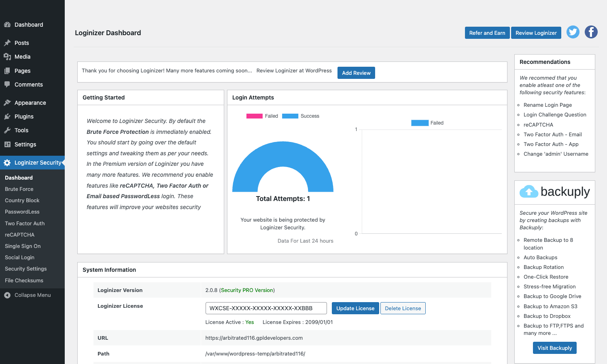Image resolution: width=607 pixels, height=364 pixels.
Task: Toggle the pink Failed legend swatch
Action: (x=255, y=116)
